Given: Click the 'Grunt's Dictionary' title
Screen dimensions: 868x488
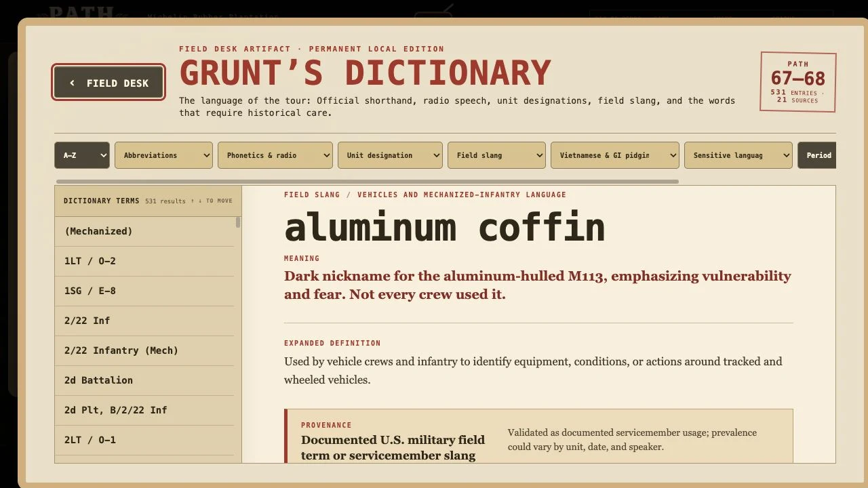Looking at the screenshot, I should pos(365,73).
